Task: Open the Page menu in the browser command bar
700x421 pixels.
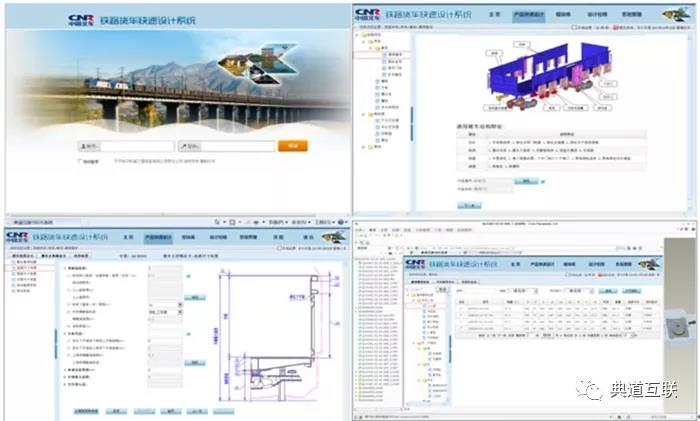Action: click(277, 222)
